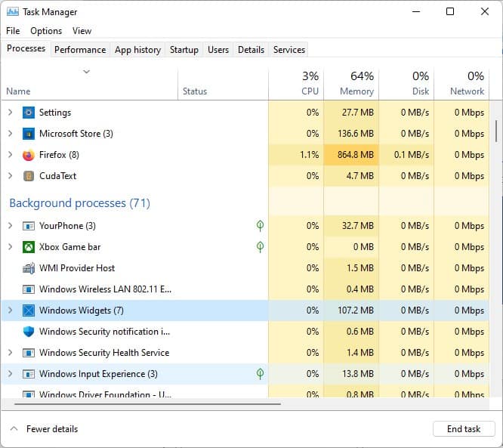Sort by Memory column header
Viewport: 503px width, 448px height.
click(351, 83)
